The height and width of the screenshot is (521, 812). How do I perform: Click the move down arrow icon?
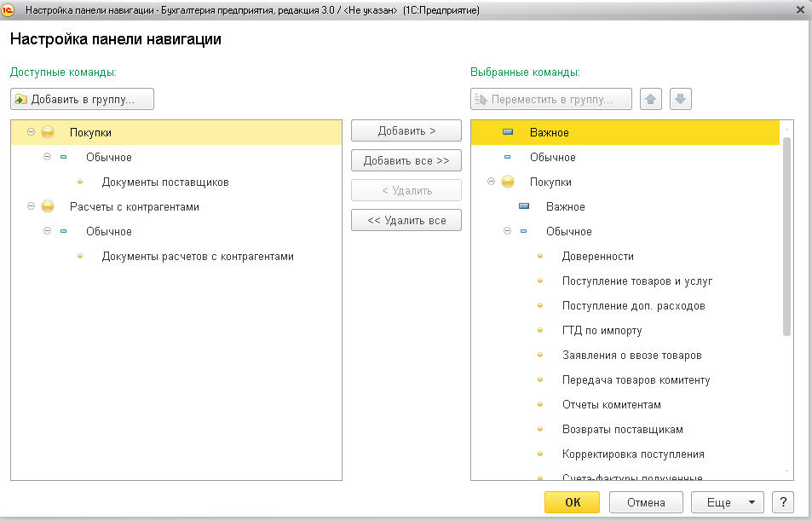[680, 99]
